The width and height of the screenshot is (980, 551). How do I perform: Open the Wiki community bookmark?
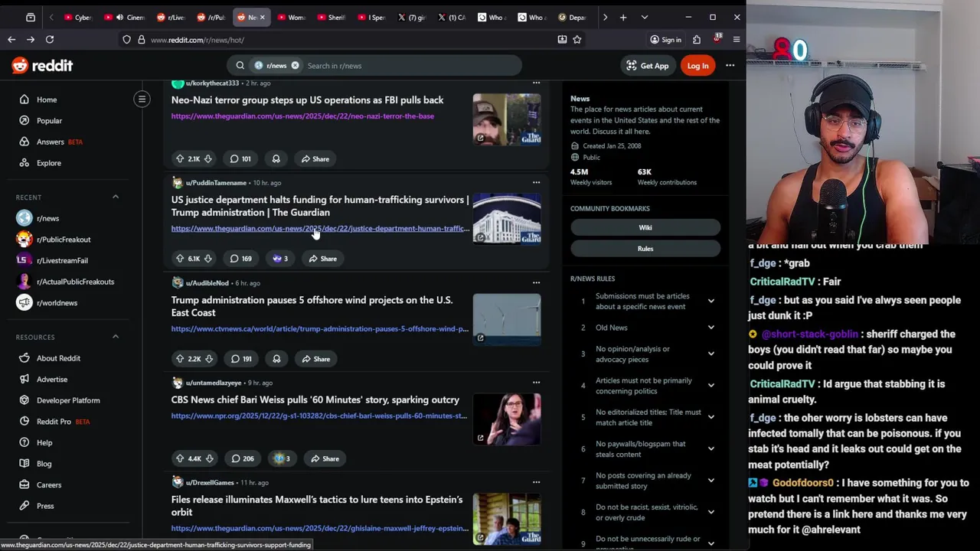[645, 227]
